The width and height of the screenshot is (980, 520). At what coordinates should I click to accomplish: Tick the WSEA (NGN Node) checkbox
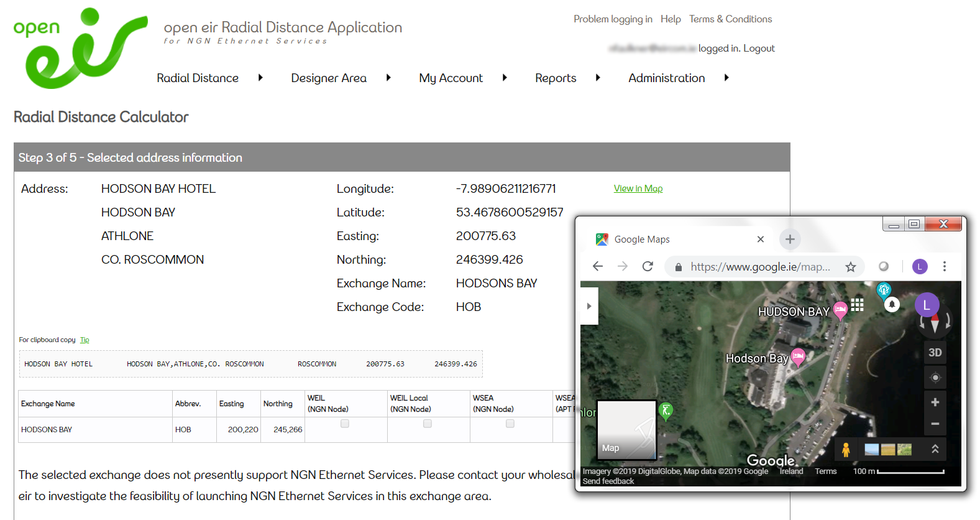pyautogui.click(x=510, y=424)
